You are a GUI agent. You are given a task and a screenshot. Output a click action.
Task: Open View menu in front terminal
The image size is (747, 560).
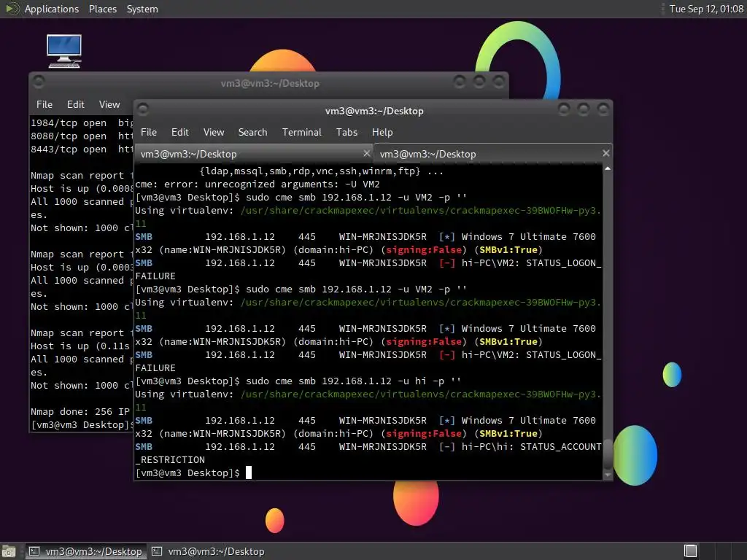coord(214,133)
